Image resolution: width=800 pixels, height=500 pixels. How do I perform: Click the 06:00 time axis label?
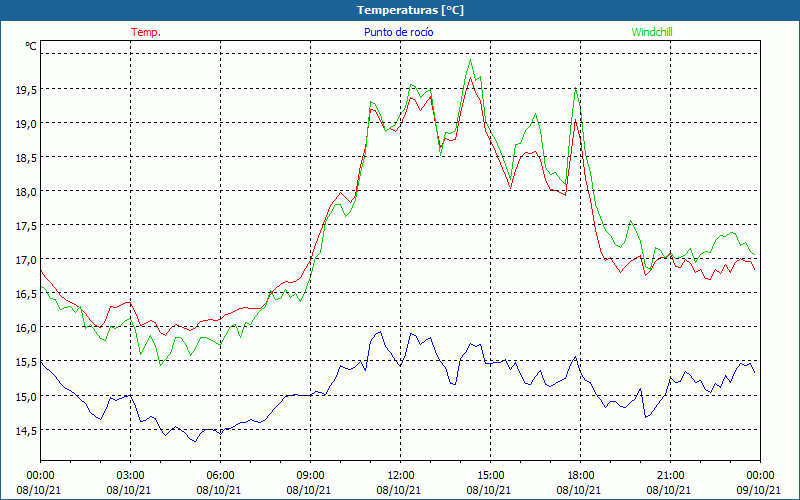[220, 476]
